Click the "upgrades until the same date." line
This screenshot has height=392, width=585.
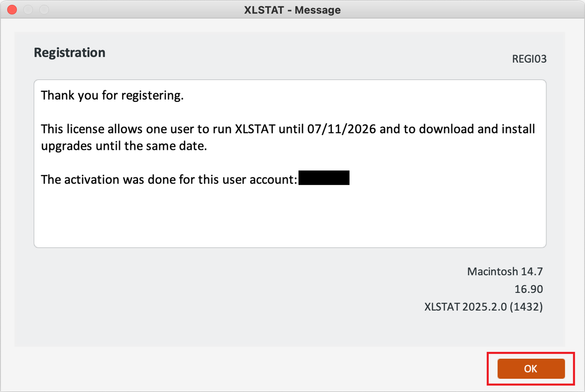click(124, 147)
